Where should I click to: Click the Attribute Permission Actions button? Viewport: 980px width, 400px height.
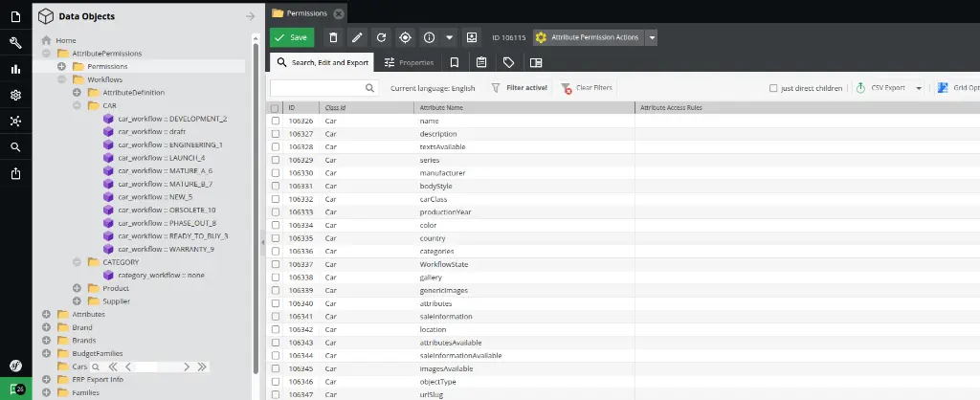[x=590, y=37]
